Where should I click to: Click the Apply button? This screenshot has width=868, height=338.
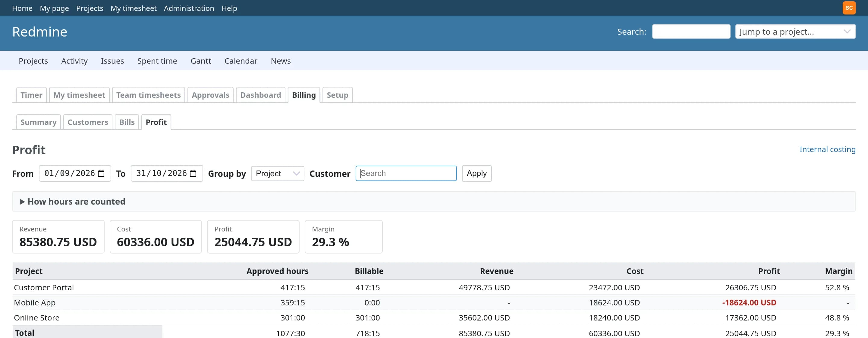click(476, 174)
